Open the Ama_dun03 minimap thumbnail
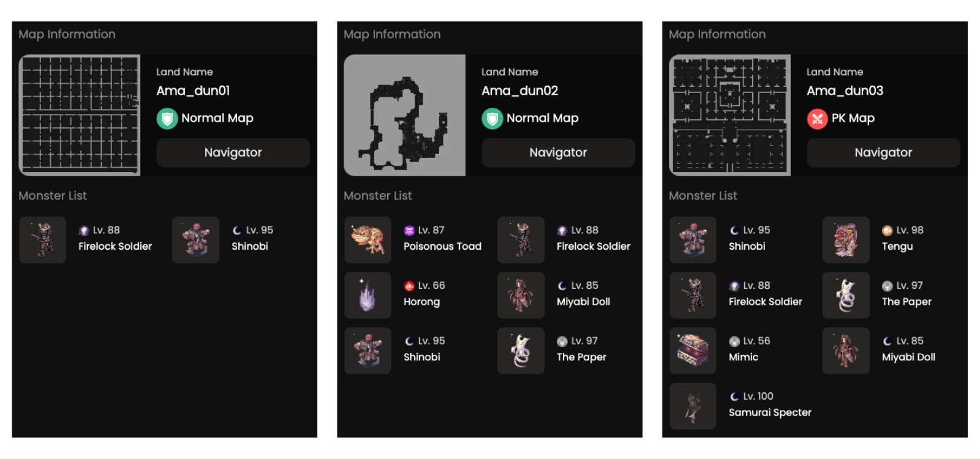 [730, 115]
